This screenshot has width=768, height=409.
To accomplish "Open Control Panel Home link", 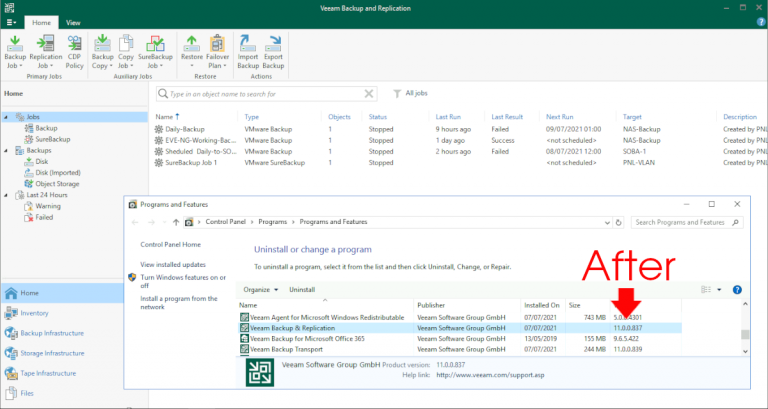I will [170, 244].
